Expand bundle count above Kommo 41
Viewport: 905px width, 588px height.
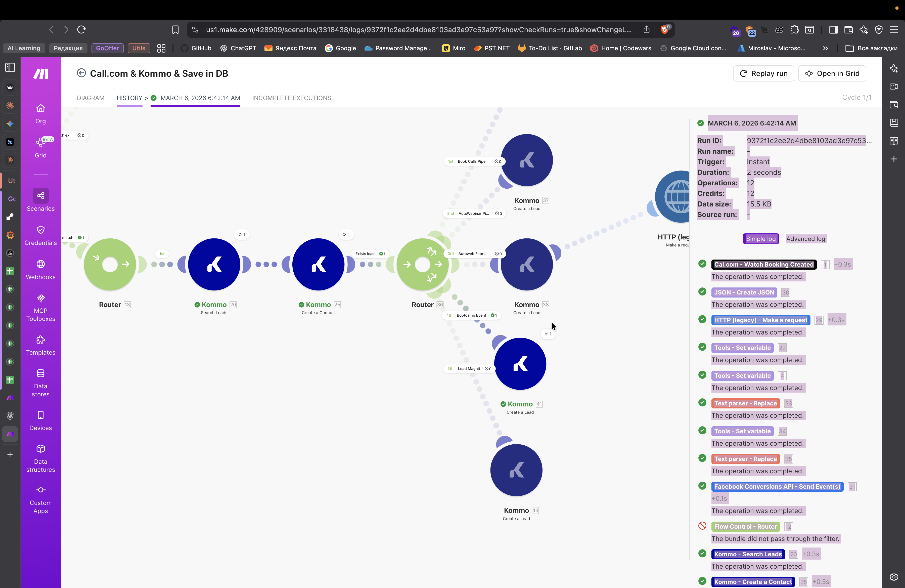coord(548,334)
